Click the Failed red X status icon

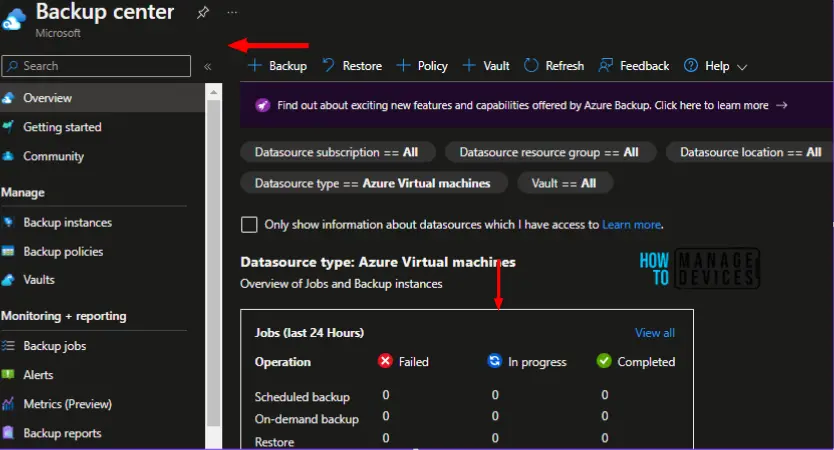(385, 361)
